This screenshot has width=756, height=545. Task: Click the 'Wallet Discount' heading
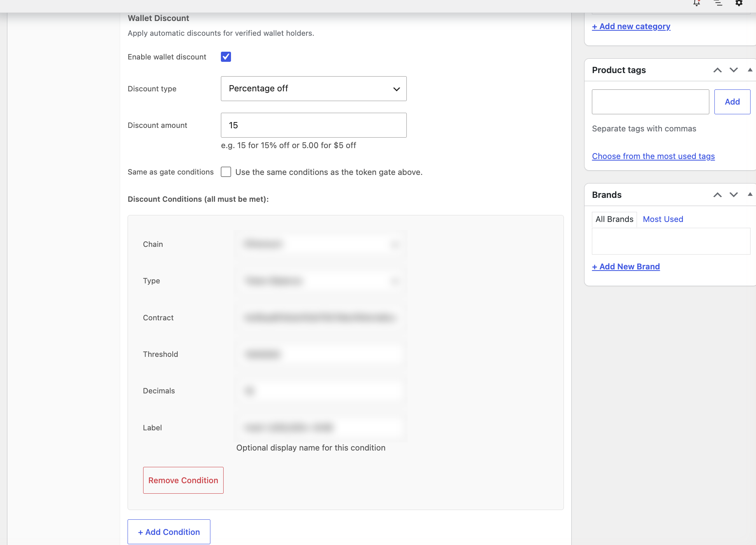pos(158,18)
